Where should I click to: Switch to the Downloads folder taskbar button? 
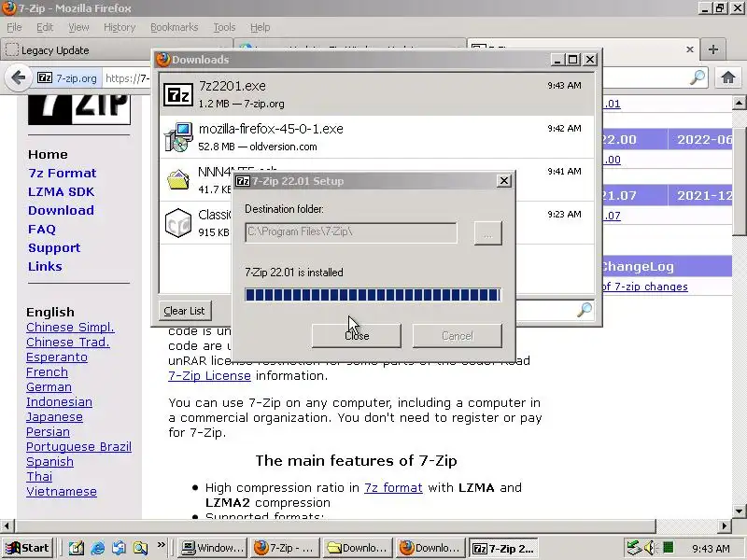[x=357, y=548]
